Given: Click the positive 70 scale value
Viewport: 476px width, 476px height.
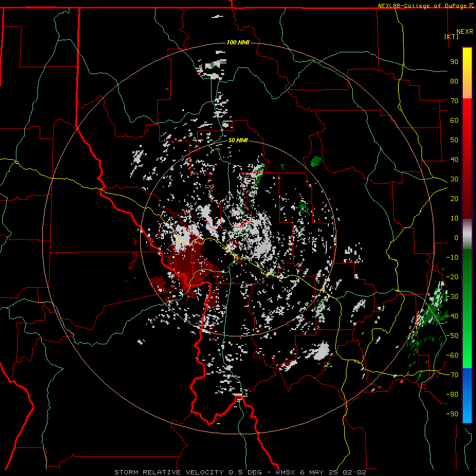Looking at the screenshot, I should (x=454, y=101).
